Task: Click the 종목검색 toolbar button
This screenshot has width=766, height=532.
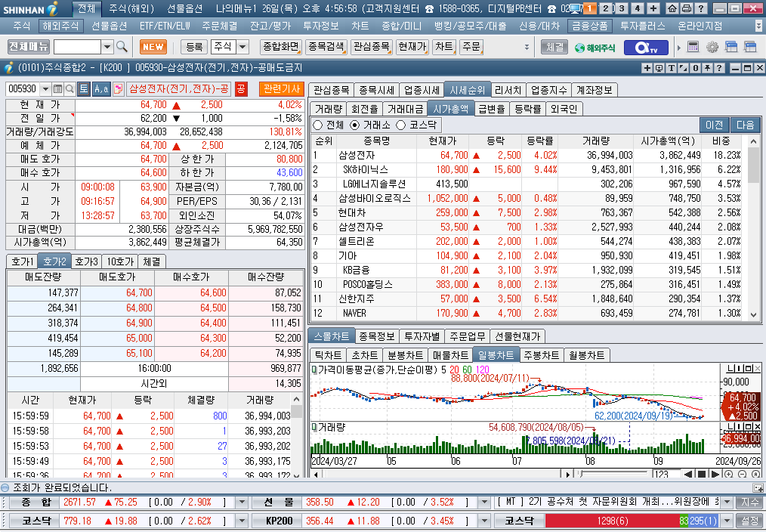Action: (x=326, y=47)
